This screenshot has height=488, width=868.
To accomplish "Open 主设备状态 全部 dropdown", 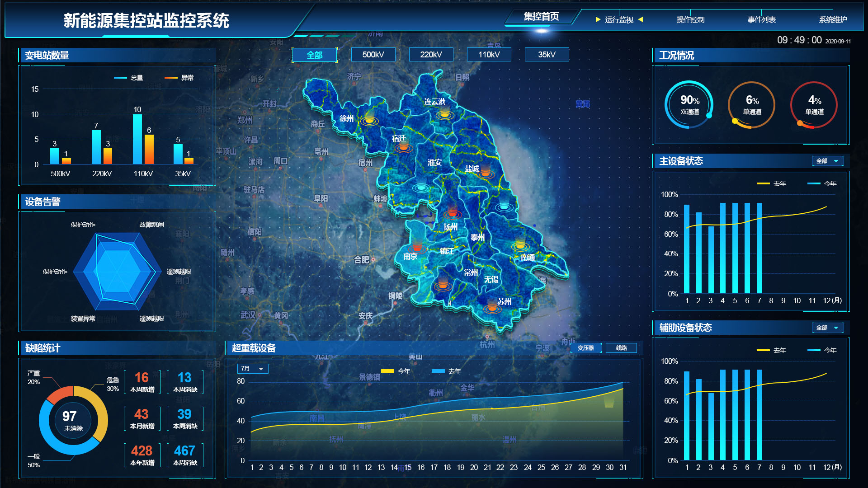I will [827, 161].
